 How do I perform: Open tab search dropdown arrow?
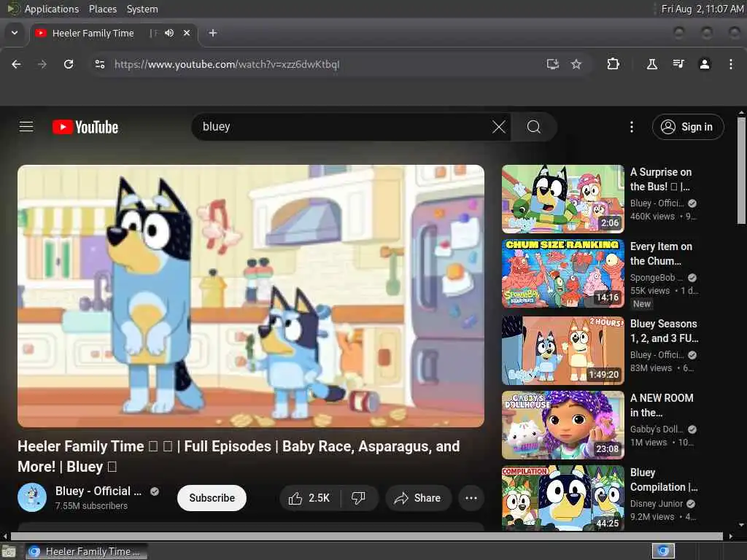point(15,33)
